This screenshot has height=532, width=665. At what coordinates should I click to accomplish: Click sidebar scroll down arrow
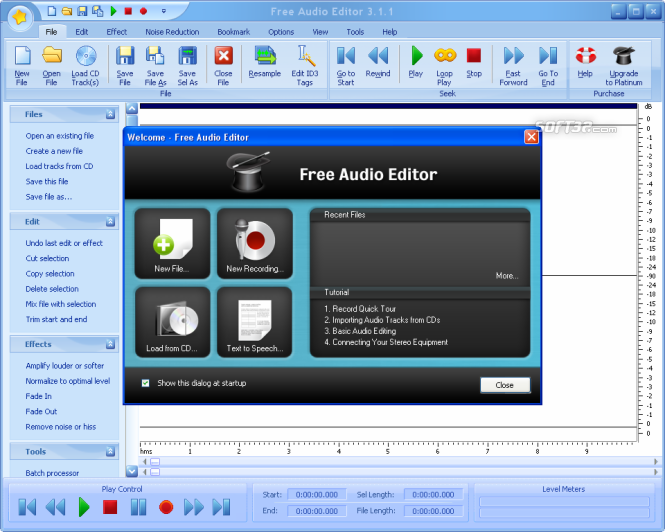(x=132, y=471)
